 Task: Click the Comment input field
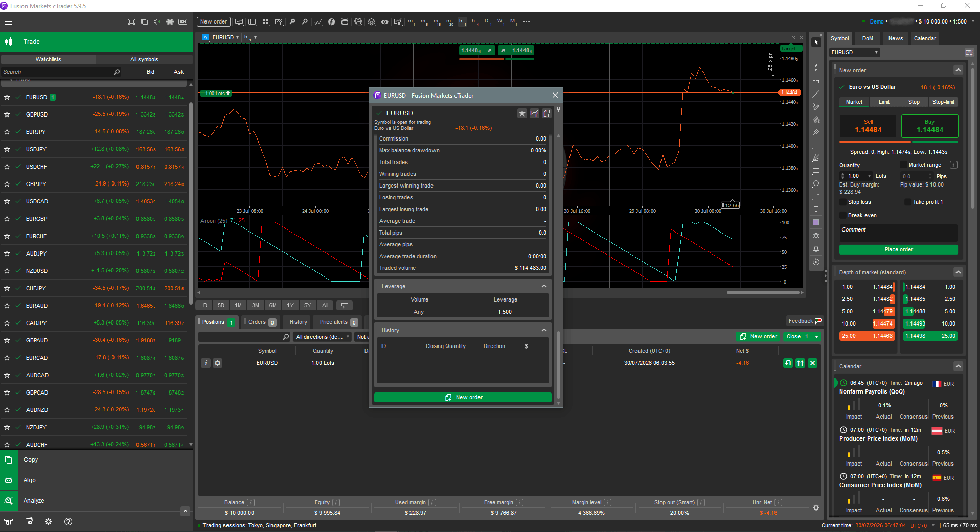point(898,233)
